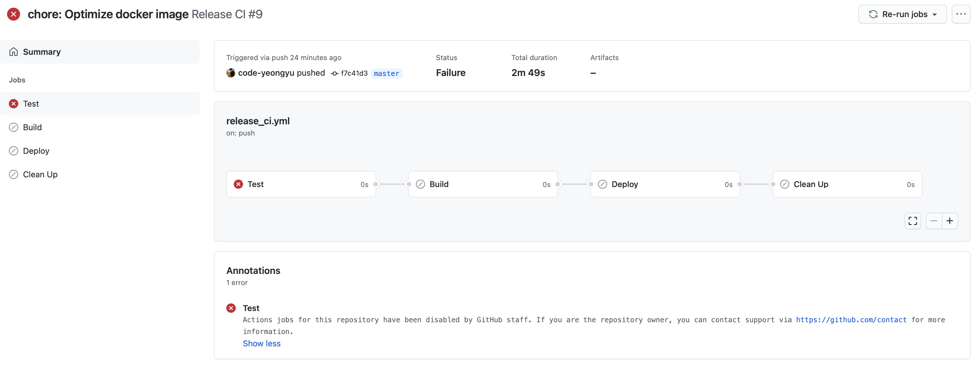Open the Clean Up node in workflow graph
Screen dimensions: 980x367
847,184
